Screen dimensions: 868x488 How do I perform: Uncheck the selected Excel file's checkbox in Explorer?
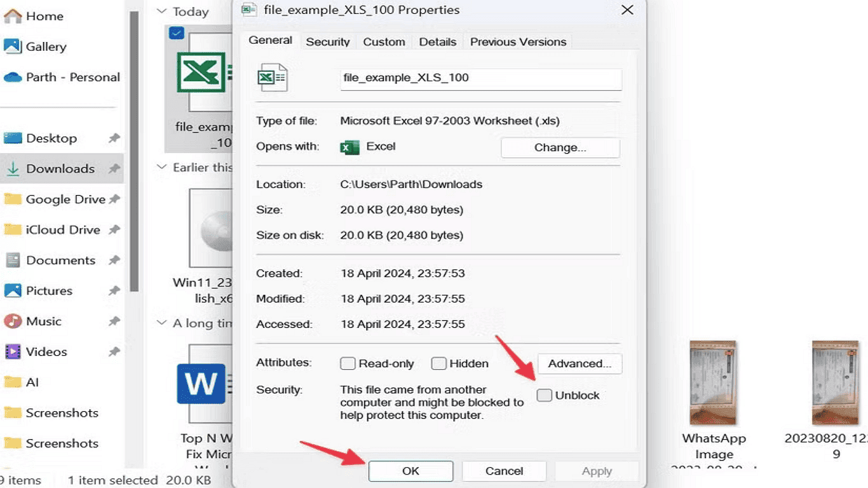tap(177, 32)
